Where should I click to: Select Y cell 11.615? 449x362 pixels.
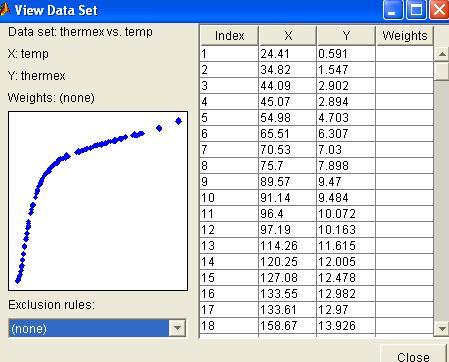[x=346, y=246]
